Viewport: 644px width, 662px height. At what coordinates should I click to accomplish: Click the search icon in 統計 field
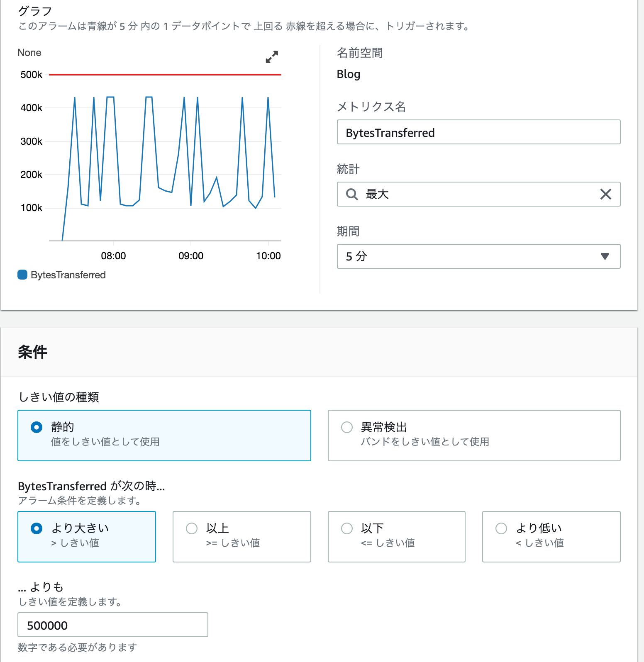point(352,194)
